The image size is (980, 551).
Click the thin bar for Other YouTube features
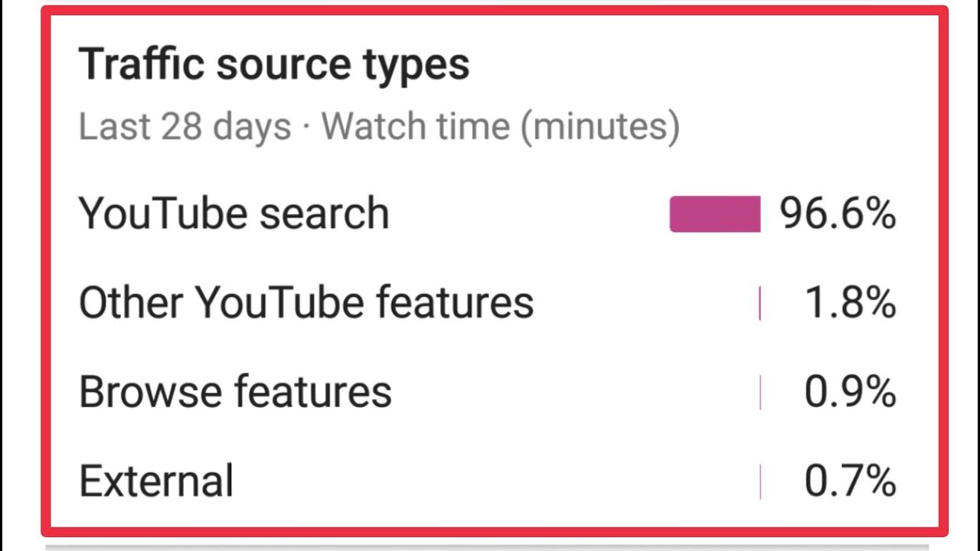[759, 304]
